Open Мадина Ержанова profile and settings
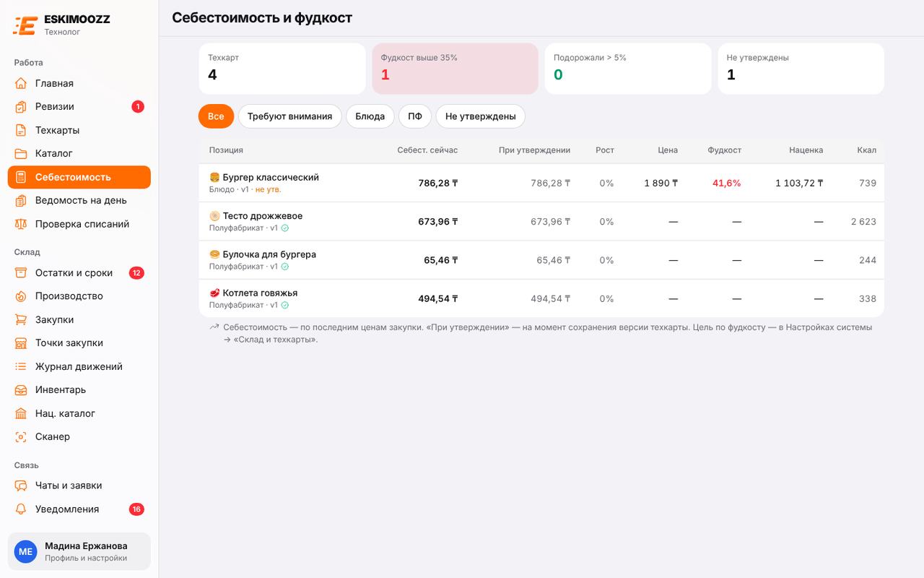 [79, 551]
